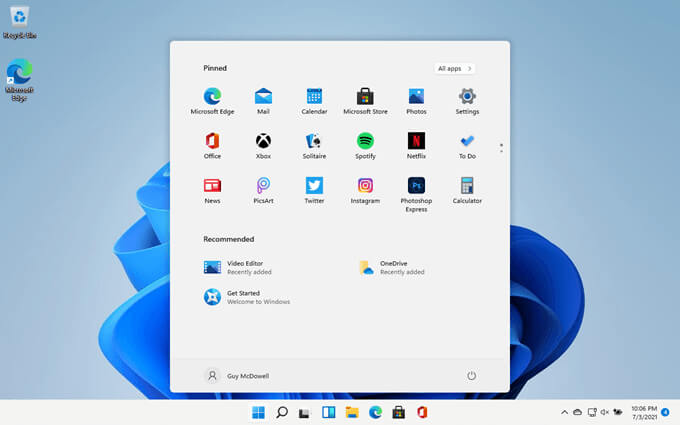Open the Calculator app

467,186
